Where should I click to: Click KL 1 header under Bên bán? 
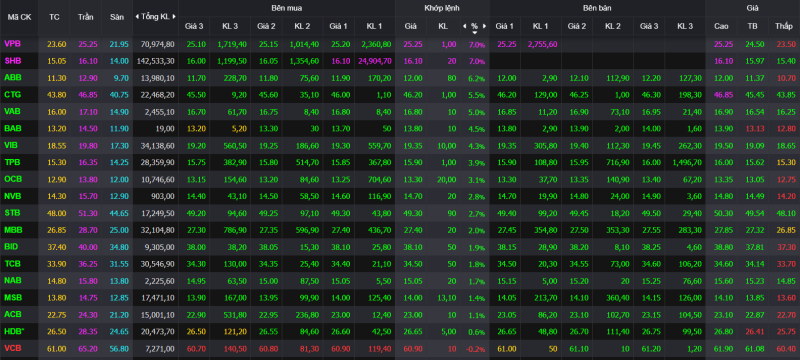[x=540, y=26]
